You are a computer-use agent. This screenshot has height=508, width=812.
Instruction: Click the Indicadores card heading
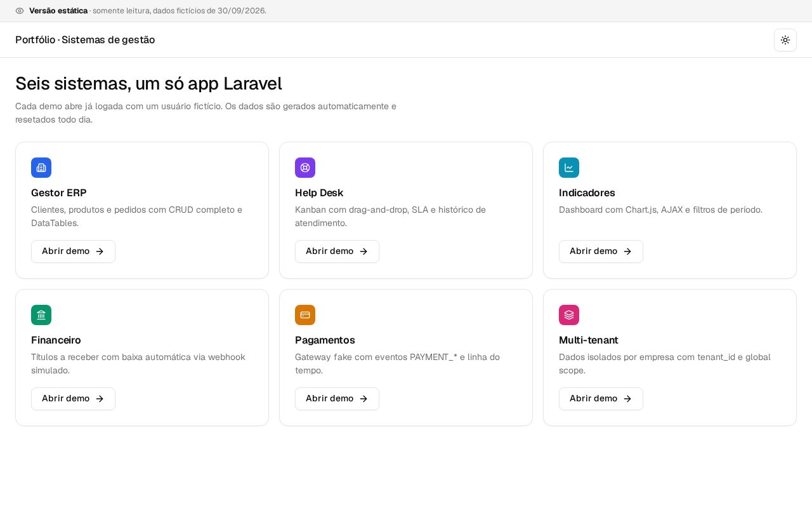[587, 193]
